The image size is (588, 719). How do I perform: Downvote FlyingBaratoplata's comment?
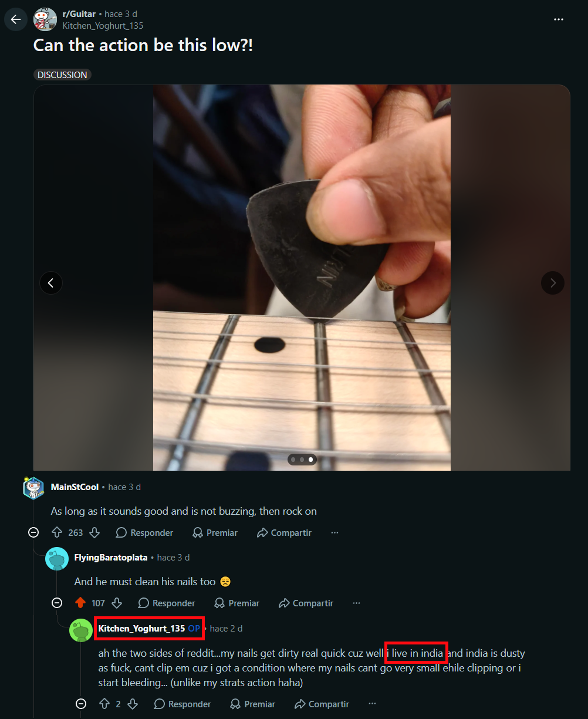[117, 603]
